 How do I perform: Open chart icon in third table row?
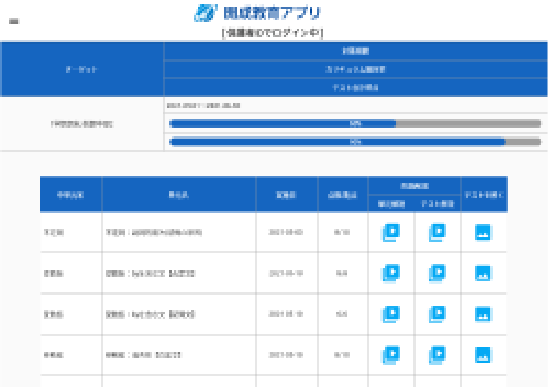click(483, 314)
